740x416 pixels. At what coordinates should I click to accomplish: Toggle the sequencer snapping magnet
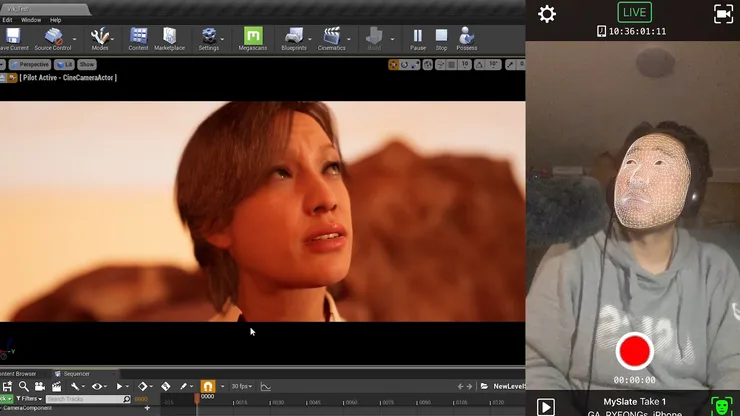(x=208, y=386)
